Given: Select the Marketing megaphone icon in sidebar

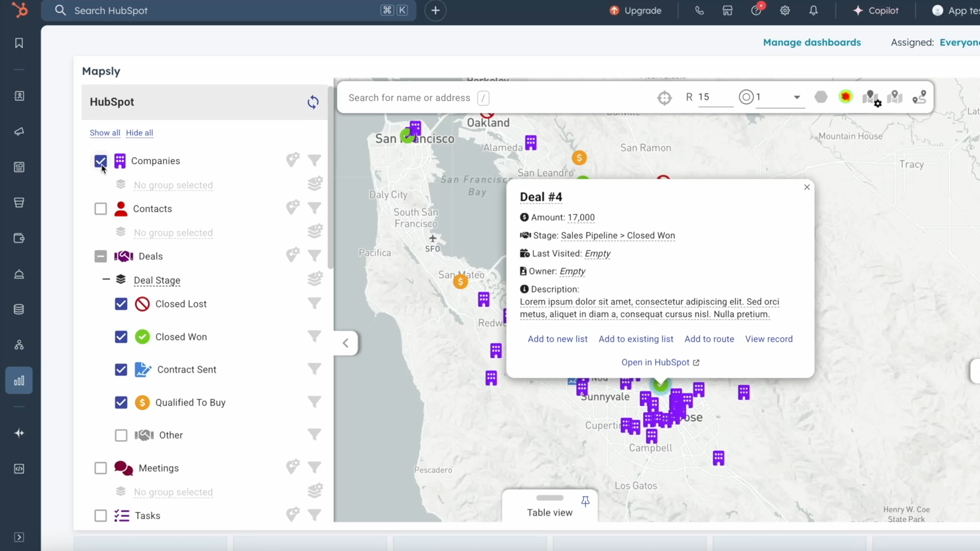Looking at the screenshot, I should tap(19, 132).
